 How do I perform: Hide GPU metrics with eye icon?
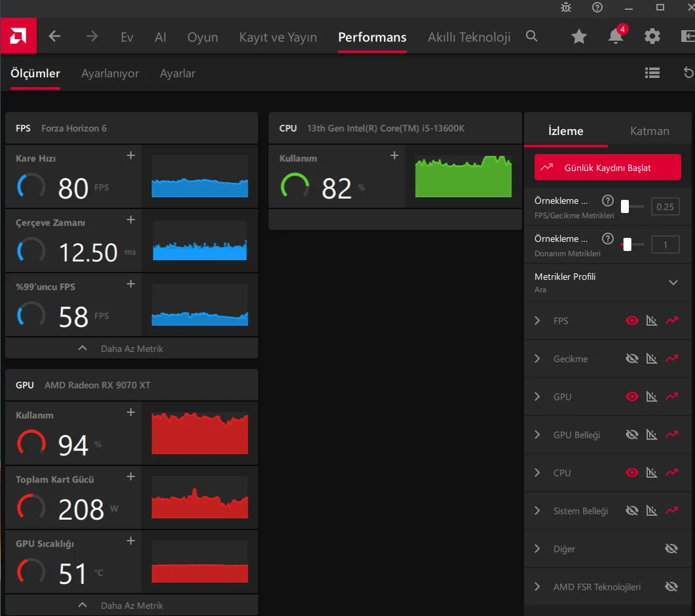click(x=632, y=396)
